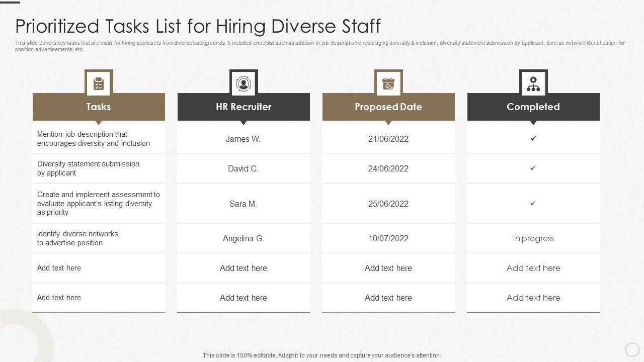644x362 pixels.
Task: Click the circle icon in bottom-right corner
Action: tap(632, 349)
